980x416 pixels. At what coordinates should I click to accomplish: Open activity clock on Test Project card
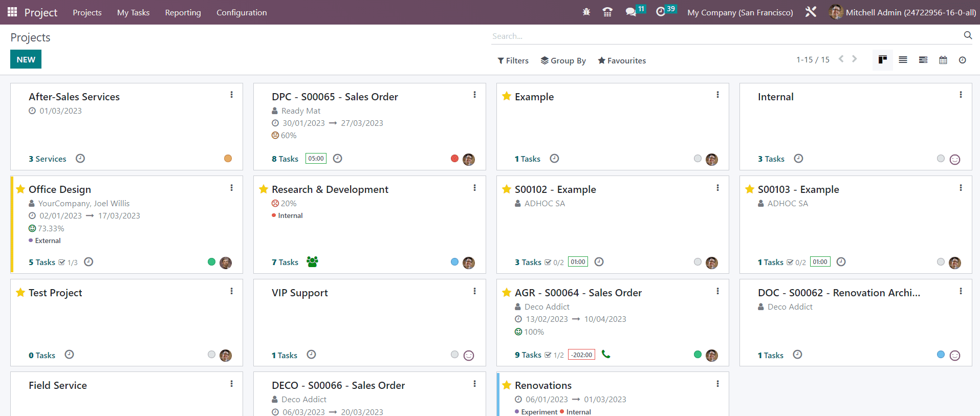(70, 355)
